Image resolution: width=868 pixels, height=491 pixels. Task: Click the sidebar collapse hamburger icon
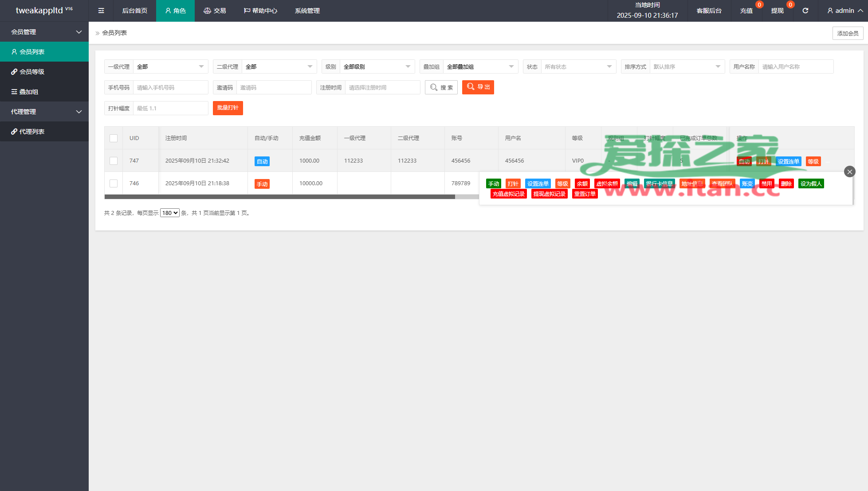pos(101,11)
